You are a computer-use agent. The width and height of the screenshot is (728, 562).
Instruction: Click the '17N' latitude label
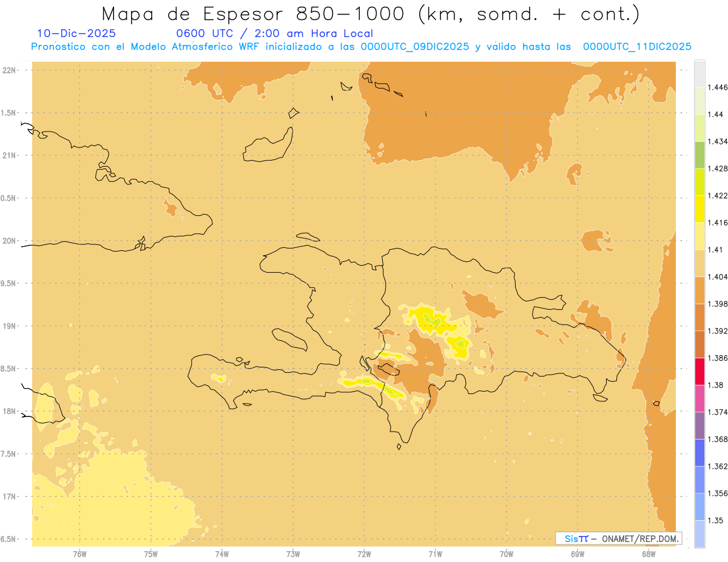[9, 497]
